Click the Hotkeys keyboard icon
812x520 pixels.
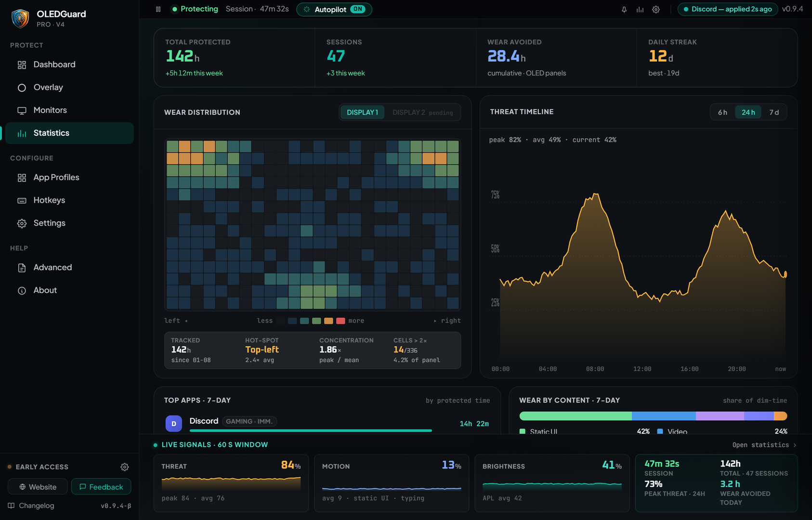point(22,200)
